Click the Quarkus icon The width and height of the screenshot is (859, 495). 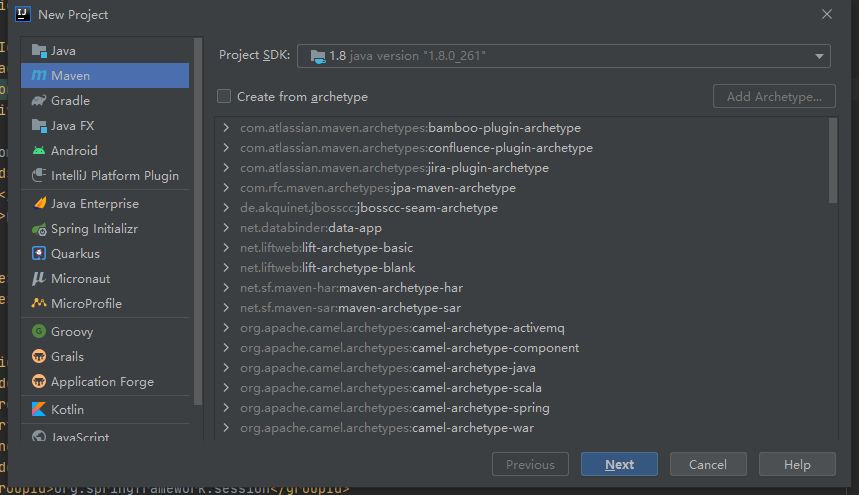click(x=39, y=254)
